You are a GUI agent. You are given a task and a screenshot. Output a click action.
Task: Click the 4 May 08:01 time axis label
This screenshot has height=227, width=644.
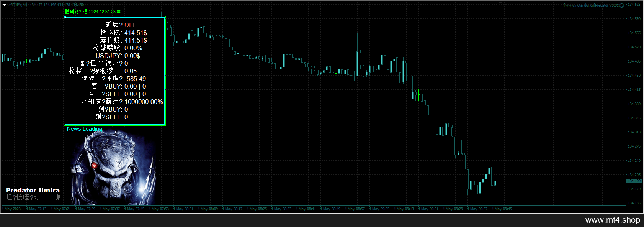pyautogui.click(x=183, y=209)
